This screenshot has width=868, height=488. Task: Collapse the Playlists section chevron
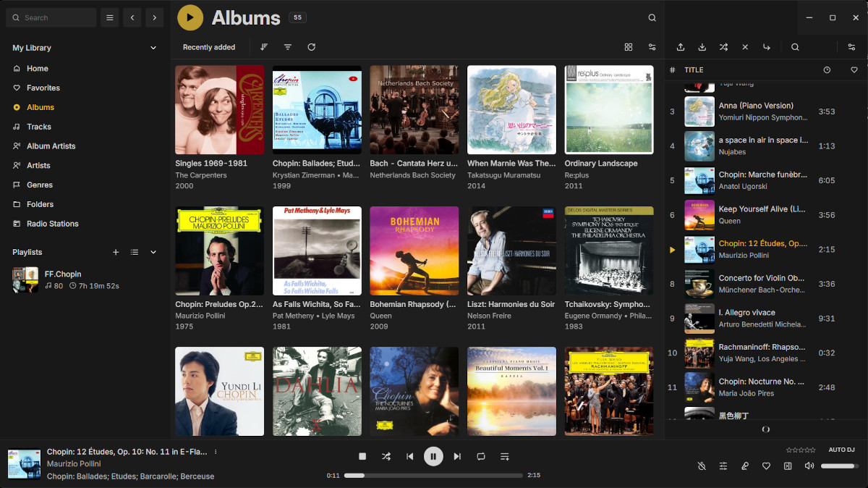tap(153, 252)
